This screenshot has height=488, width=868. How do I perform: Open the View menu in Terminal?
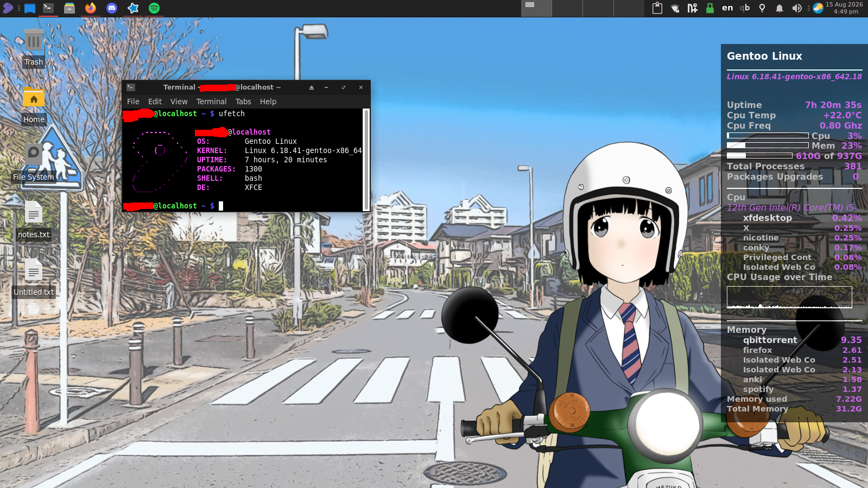coord(179,102)
